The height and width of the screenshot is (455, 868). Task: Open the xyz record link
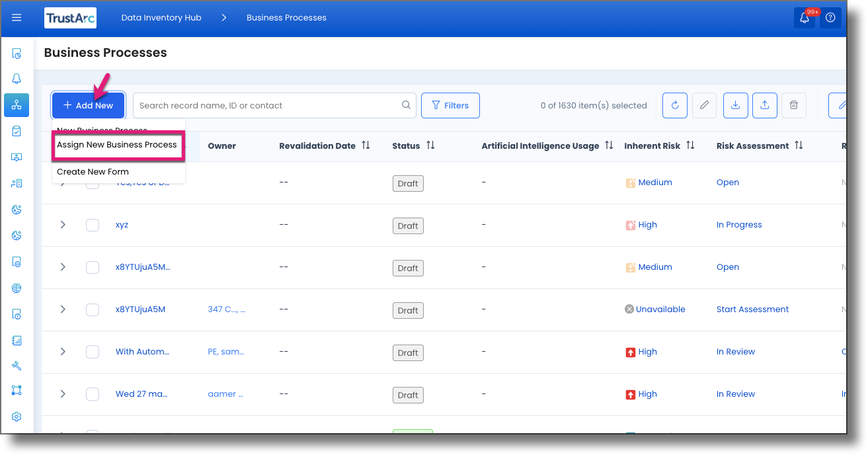122,225
